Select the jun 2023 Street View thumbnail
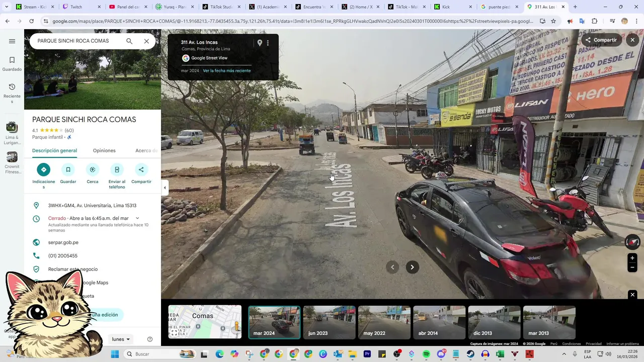The image size is (644, 362). [329, 322]
